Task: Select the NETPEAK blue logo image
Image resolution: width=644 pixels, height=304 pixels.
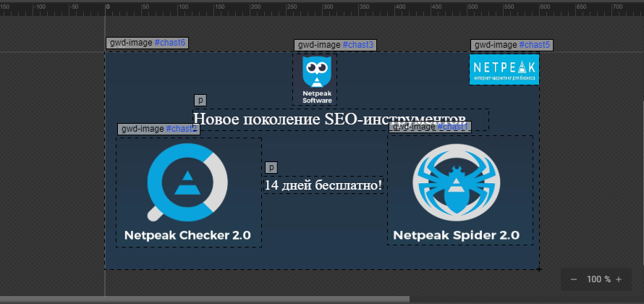Action: tap(504, 69)
